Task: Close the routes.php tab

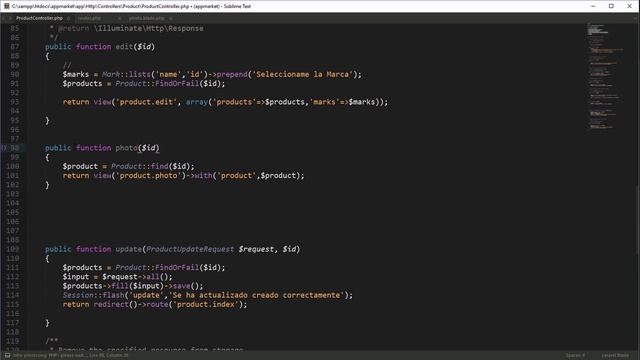Action: tap(119, 18)
